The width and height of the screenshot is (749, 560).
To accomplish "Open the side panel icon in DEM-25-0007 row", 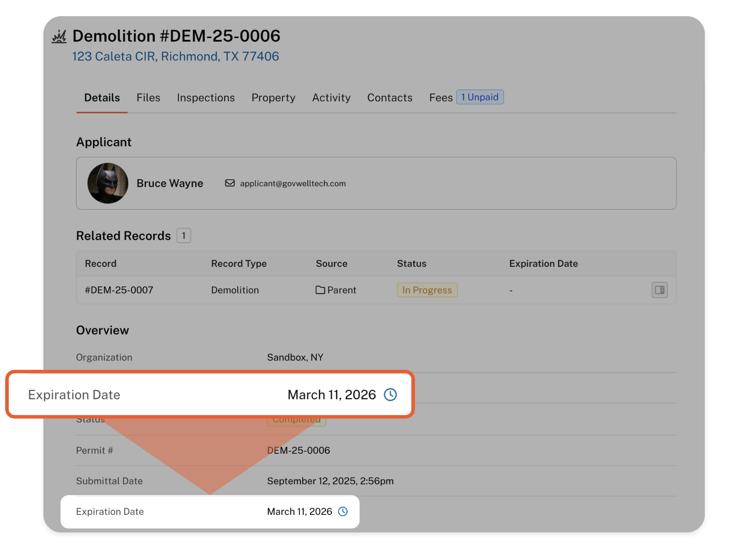I will click(x=659, y=290).
